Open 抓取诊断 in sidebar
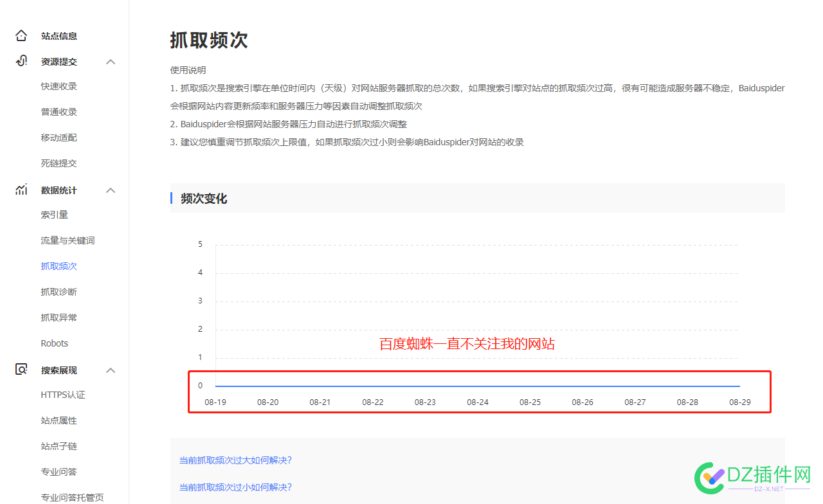 [x=59, y=292]
